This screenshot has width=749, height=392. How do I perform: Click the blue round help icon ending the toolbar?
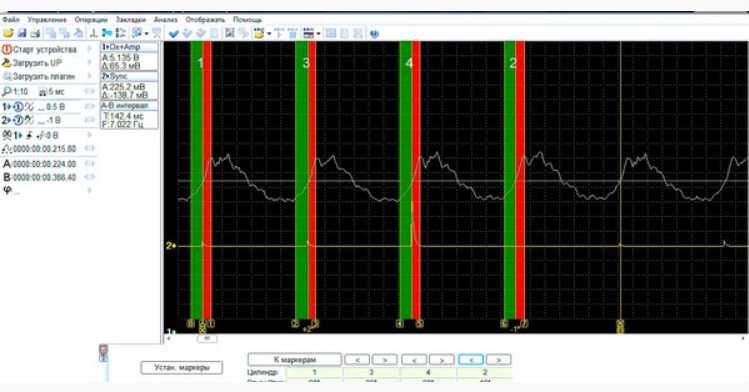click(x=374, y=33)
